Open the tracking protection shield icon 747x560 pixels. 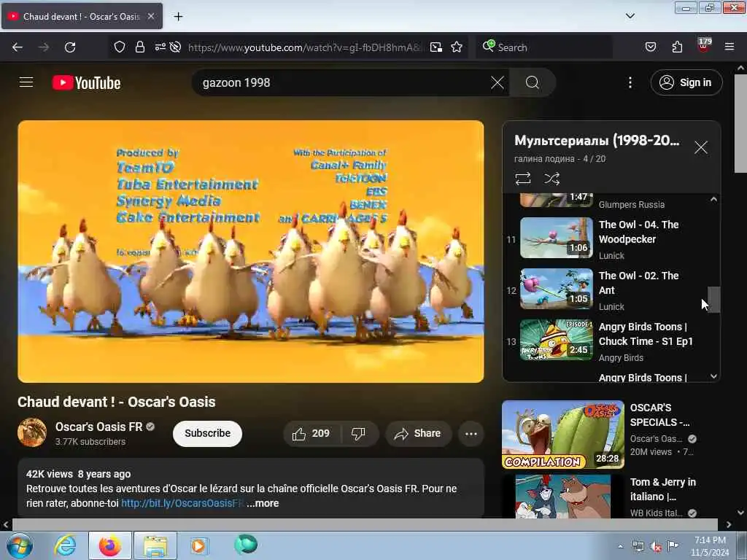coord(120,47)
